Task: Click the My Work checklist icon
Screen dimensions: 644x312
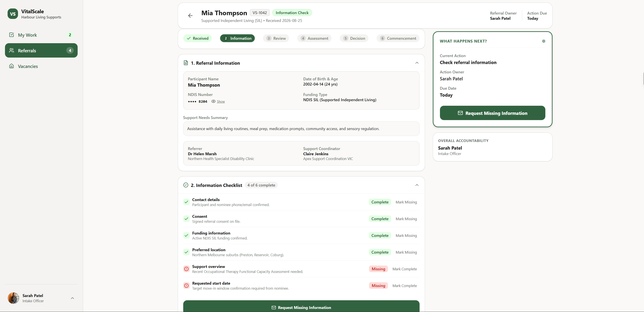Action: [11, 35]
